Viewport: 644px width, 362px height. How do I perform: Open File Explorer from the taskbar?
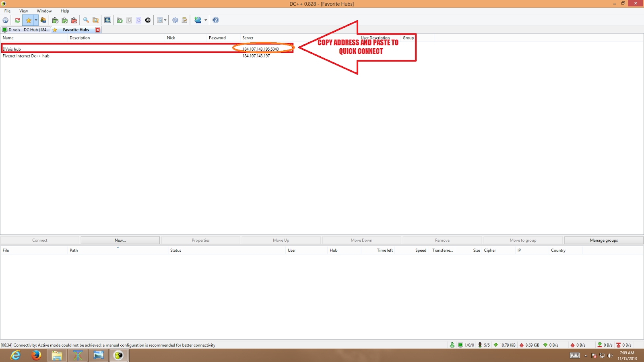57,355
